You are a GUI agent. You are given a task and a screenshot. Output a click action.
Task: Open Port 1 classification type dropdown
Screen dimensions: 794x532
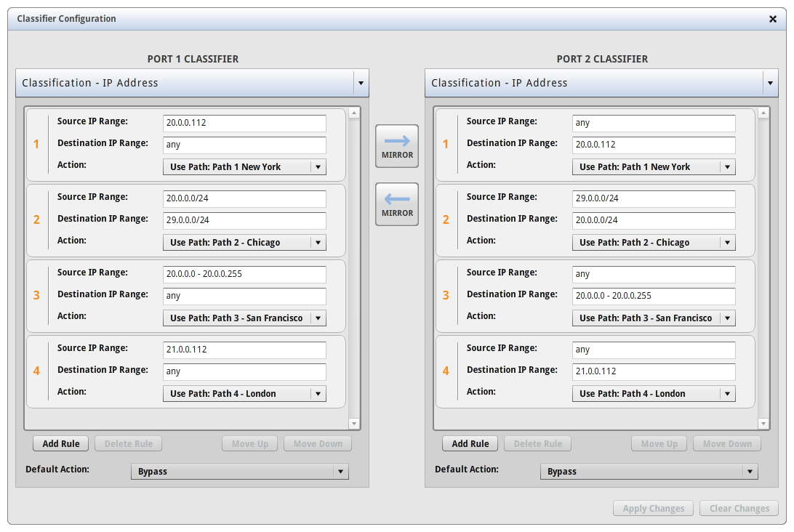361,84
